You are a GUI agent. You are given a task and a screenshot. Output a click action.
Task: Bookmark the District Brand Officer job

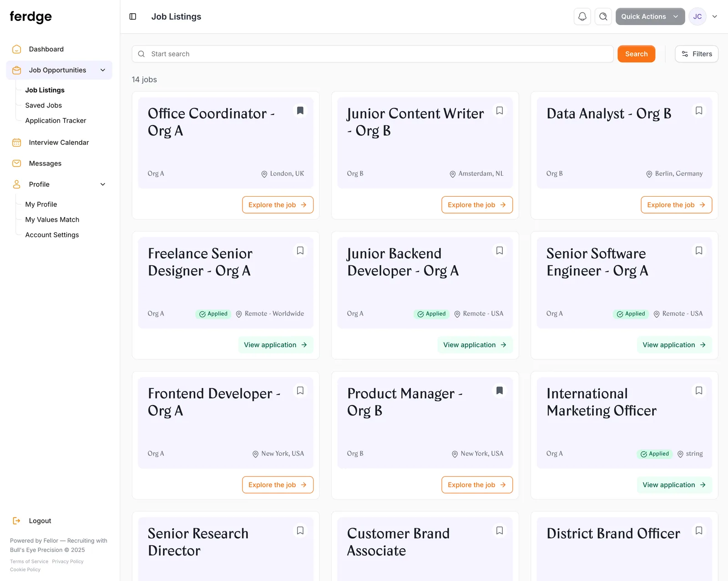click(699, 530)
